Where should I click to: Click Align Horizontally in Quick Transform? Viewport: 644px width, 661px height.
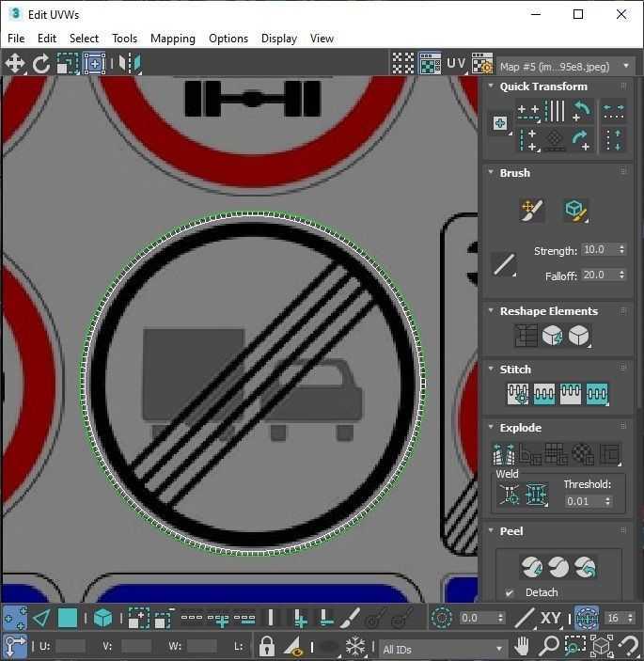528,112
